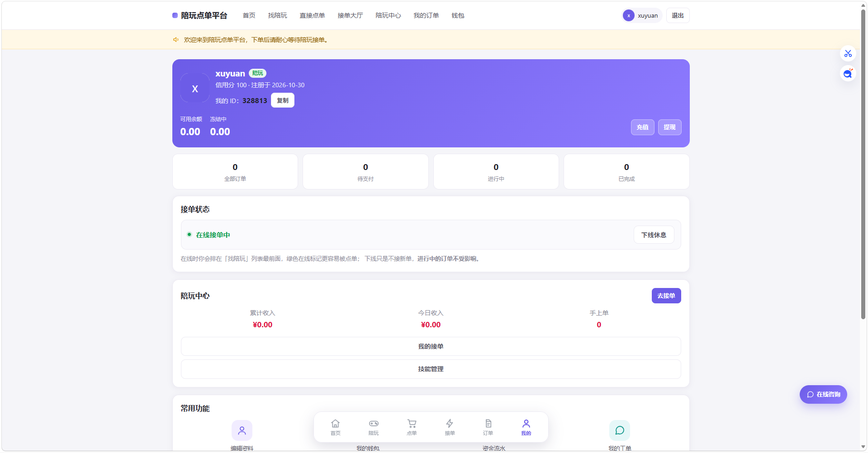
Task: Click the large X avatar in profile card
Action: pos(195,89)
